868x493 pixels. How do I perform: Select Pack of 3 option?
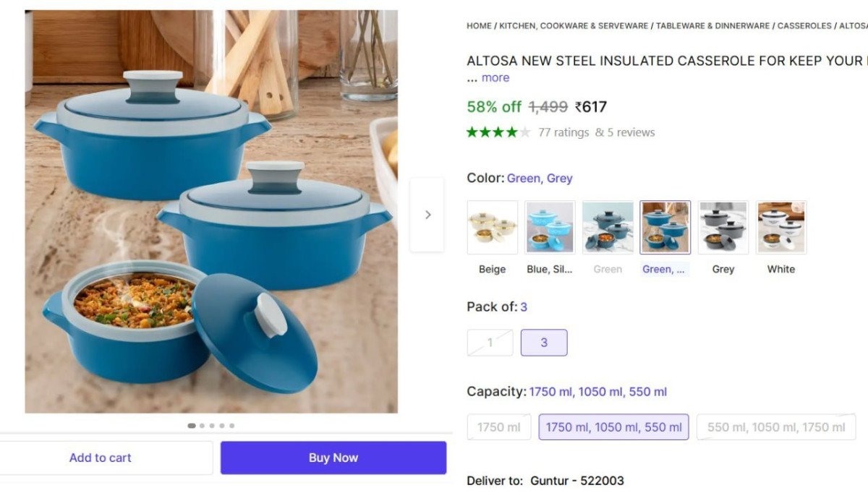(544, 342)
